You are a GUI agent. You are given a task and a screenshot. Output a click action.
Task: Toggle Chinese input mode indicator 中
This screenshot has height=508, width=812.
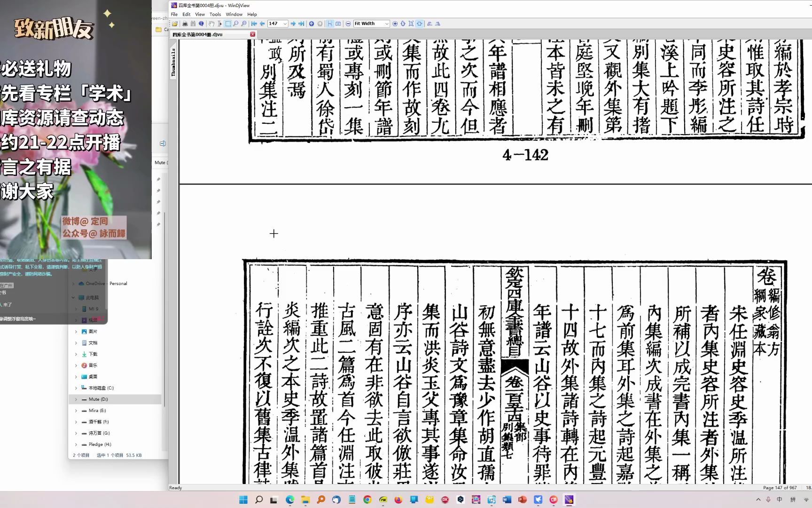point(780,500)
